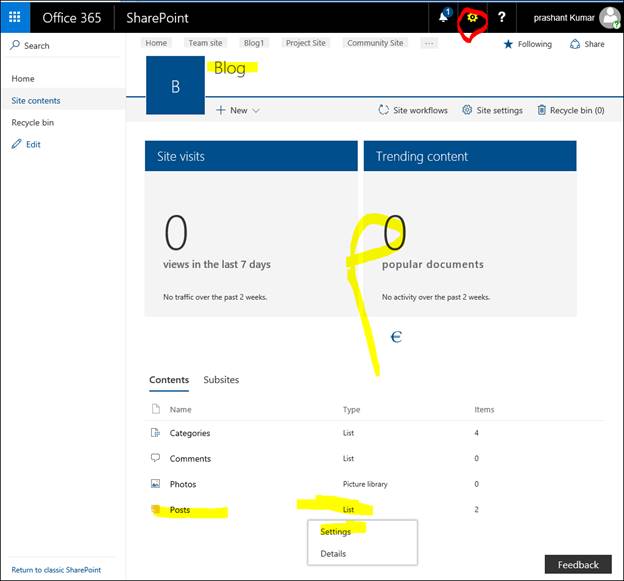Screen dimensions: 624x581
Task: Click the Site settings gear icon
Action: (467, 110)
